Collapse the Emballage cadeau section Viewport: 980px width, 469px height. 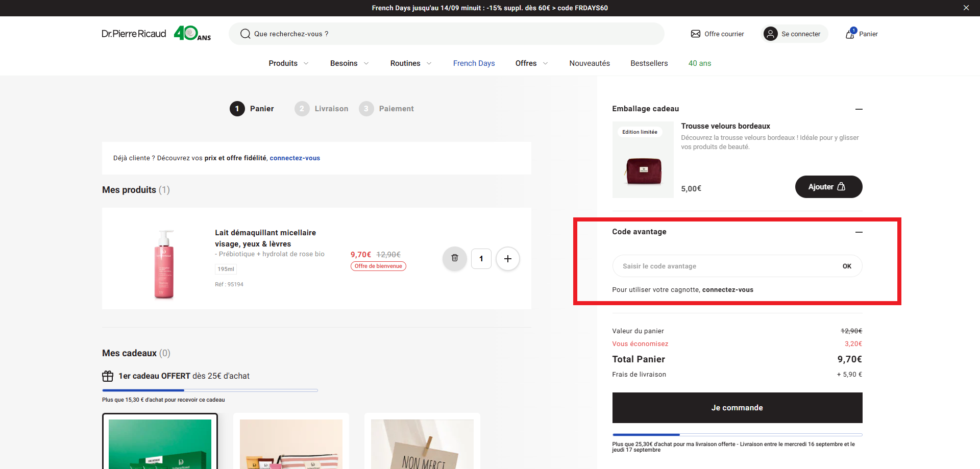click(x=859, y=109)
